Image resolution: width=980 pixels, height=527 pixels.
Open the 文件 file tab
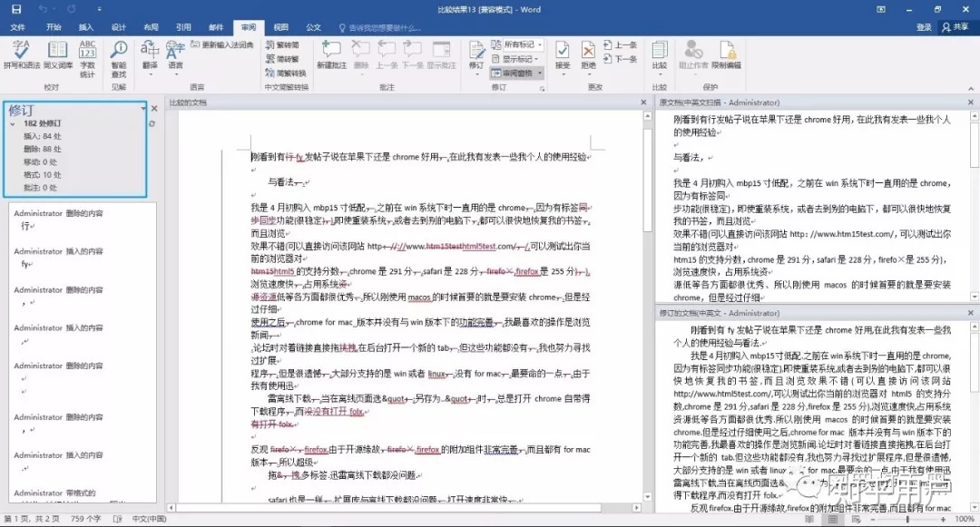pos(17,27)
